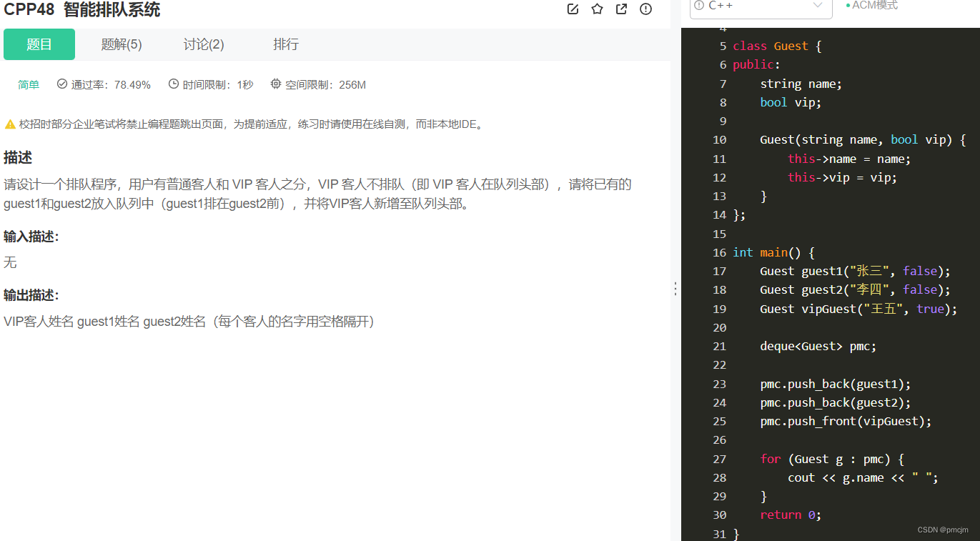Screen dimensions: 980x541
Task: Click code line 'this->name = name;'
Action: point(849,159)
